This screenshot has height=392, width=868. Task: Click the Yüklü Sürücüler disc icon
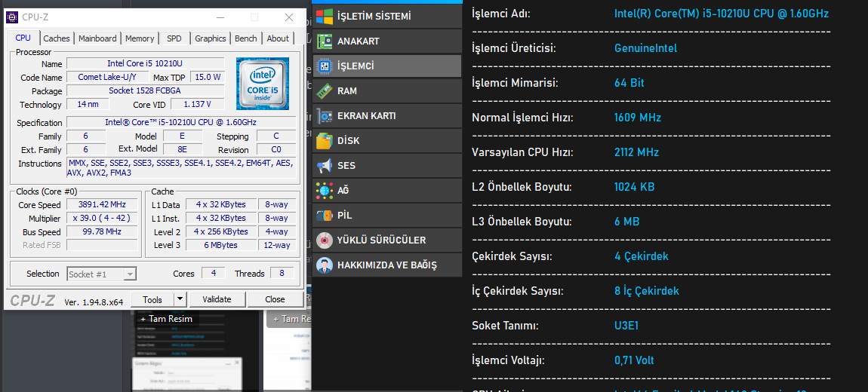[324, 240]
